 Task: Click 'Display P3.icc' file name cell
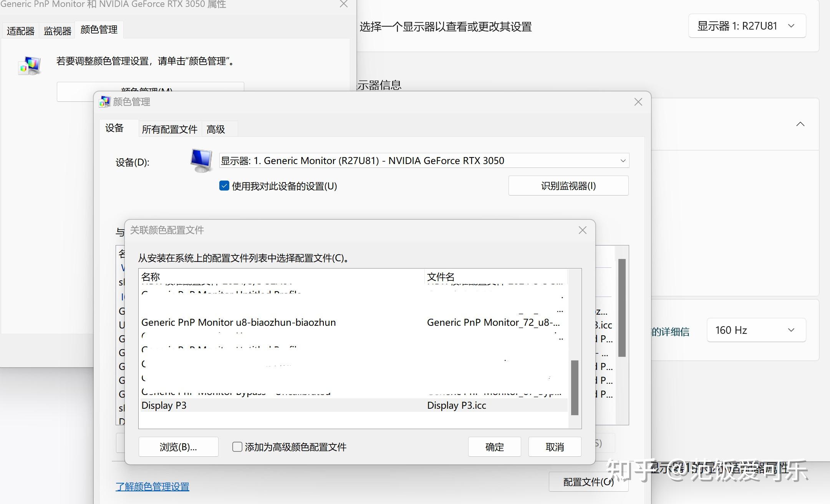(x=457, y=405)
